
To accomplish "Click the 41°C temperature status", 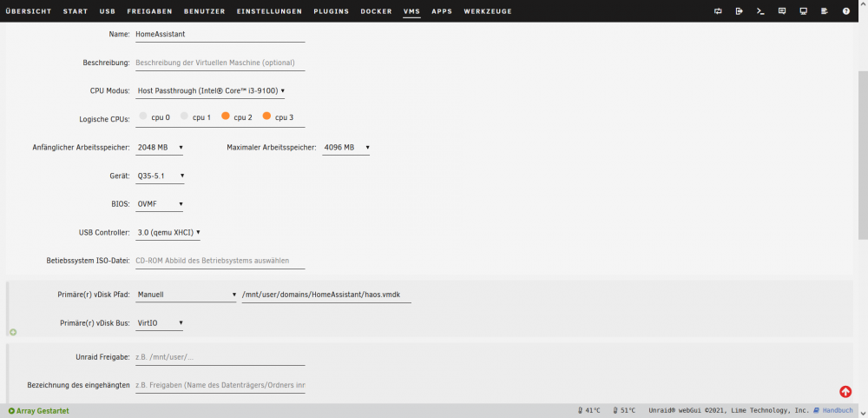I will coord(589,411).
